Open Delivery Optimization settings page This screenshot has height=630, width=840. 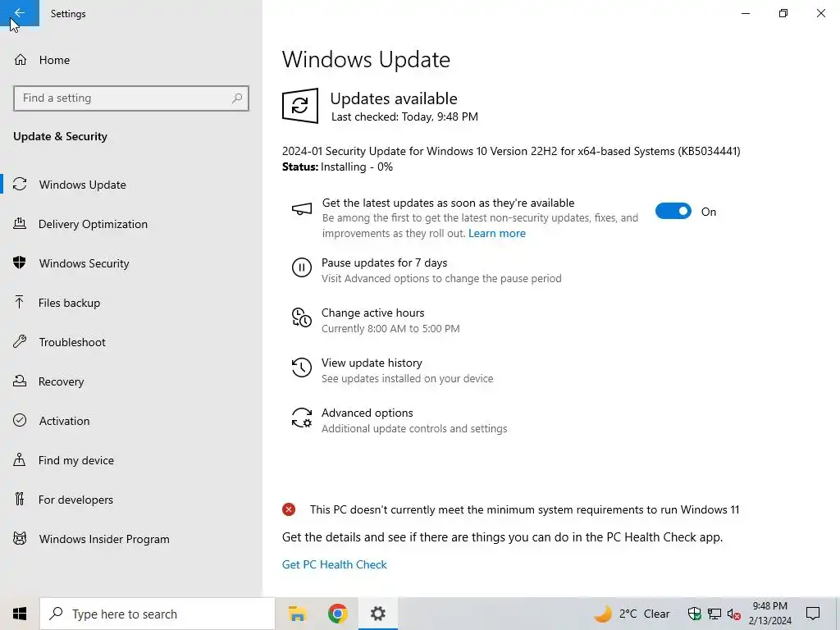[x=131, y=224]
